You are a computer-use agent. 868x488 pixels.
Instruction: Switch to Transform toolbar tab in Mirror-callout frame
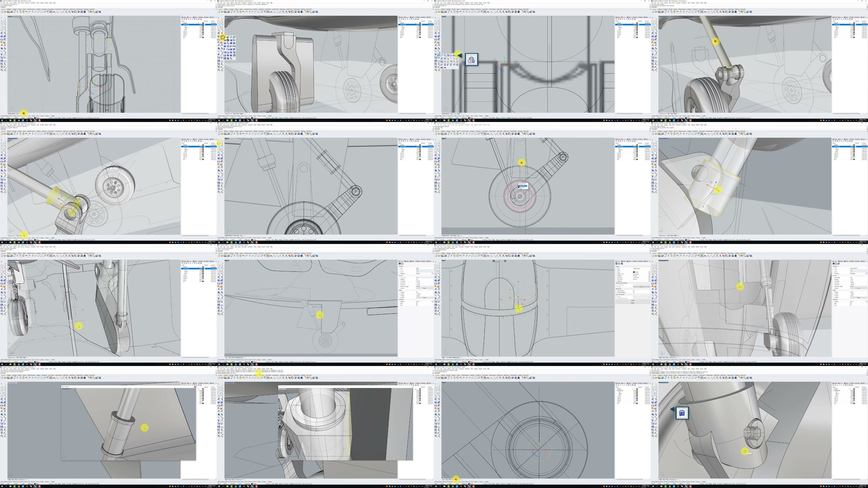(x=478, y=9)
